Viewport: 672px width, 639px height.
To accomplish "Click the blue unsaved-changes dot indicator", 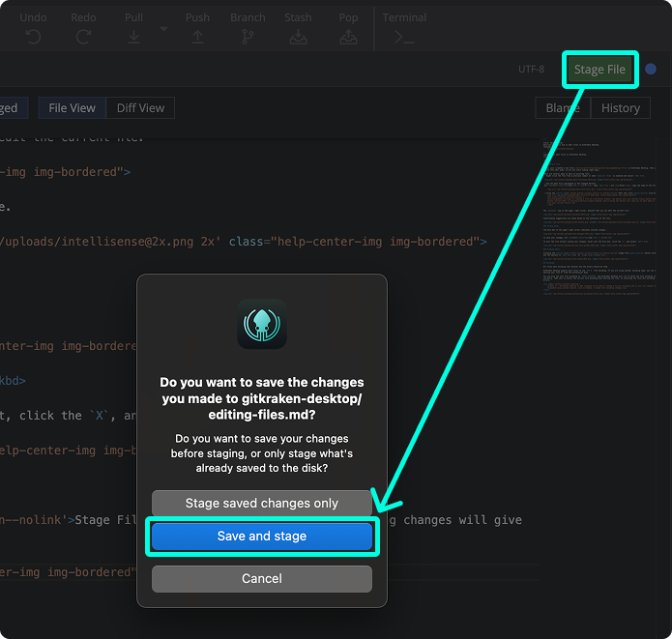I will (651, 70).
